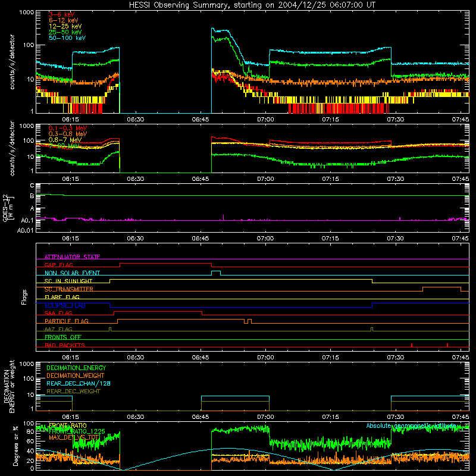This screenshot has height=476, width=476.
Task: Click the 0.3-0.8 MeV legend label
Action: coord(68,134)
